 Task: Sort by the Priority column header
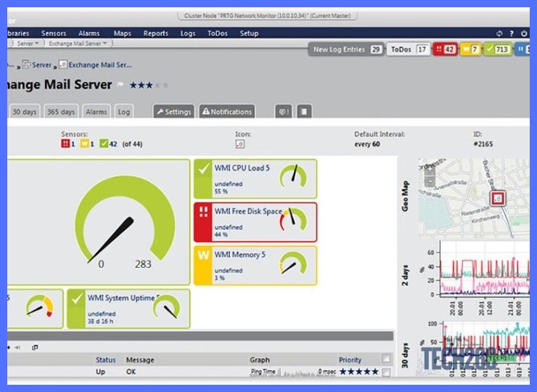click(x=350, y=360)
